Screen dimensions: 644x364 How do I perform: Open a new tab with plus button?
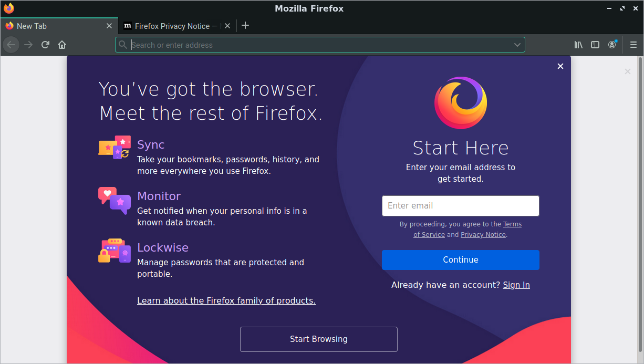pyautogui.click(x=245, y=25)
